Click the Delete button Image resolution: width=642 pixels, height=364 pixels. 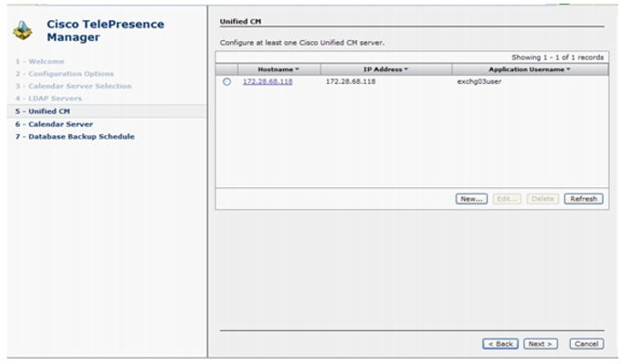tap(542, 199)
